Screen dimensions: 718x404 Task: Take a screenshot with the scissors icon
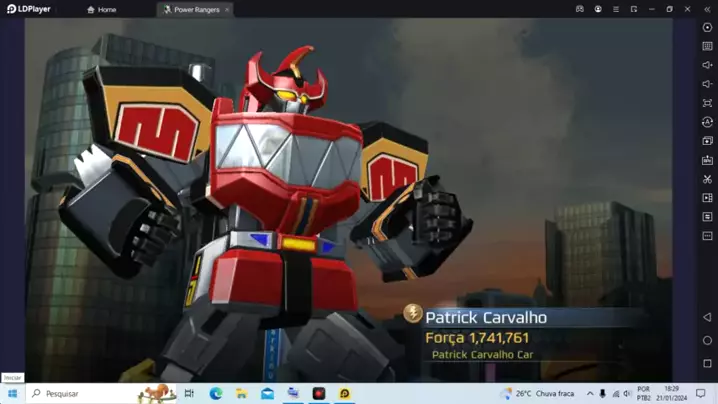click(x=707, y=179)
